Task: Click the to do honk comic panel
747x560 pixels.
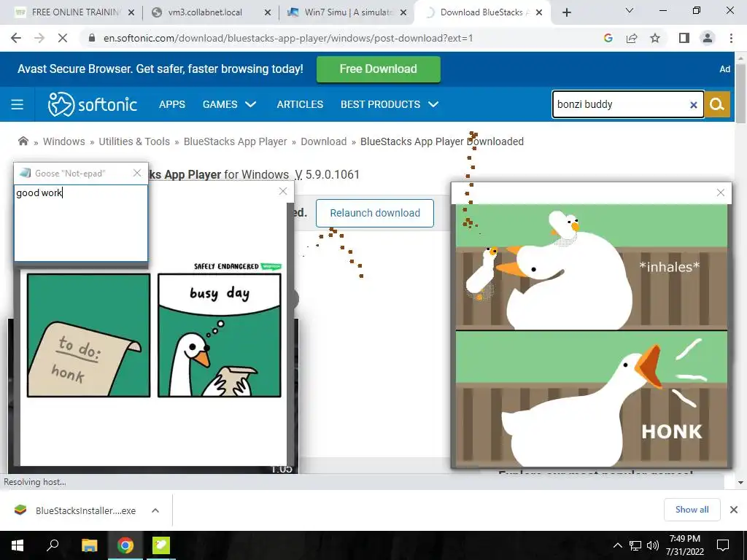Action: coord(88,335)
